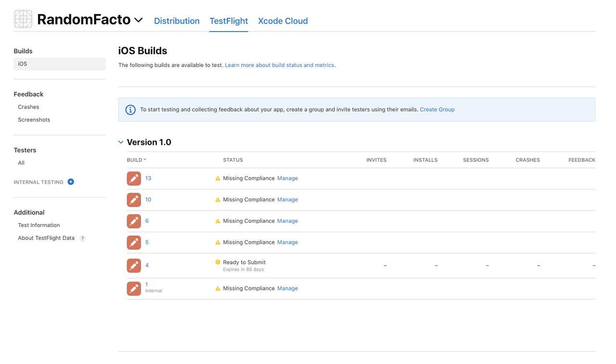Click the Expires in 85 days text
This screenshot has height=364, width=616.
pyautogui.click(x=243, y=270)
